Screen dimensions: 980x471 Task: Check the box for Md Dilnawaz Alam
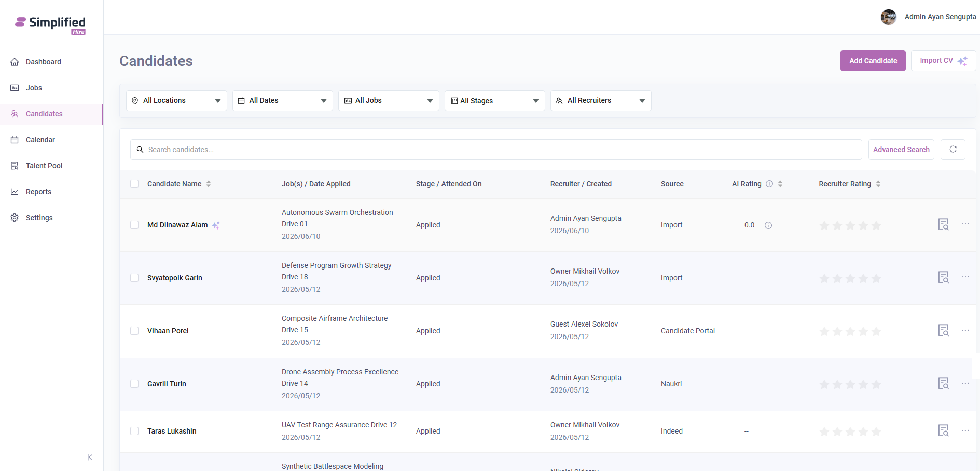[x=134, y=225]
